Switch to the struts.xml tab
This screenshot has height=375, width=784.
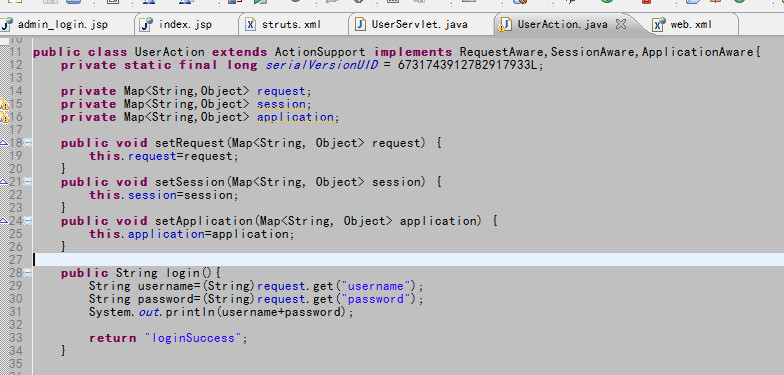click(x=291, y=24)
